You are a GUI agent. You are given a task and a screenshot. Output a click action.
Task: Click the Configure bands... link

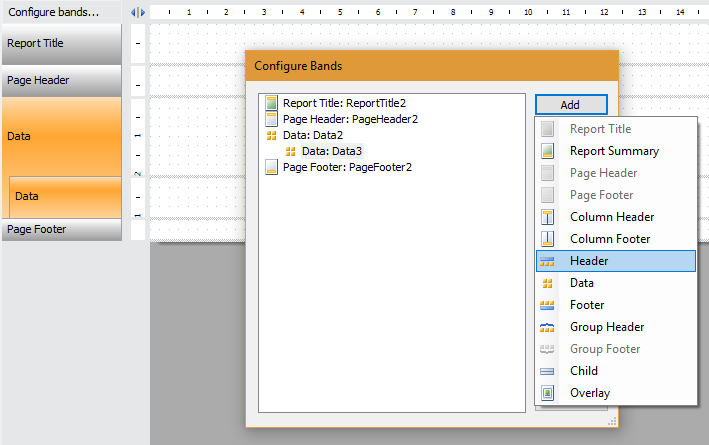coord(53,12)
